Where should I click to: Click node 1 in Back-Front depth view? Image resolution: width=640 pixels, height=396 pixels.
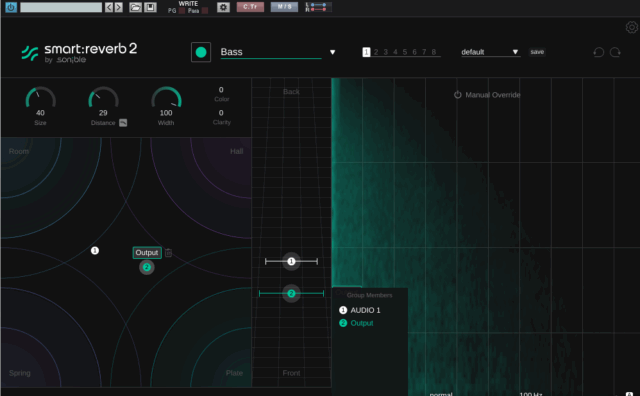[291, 261]
